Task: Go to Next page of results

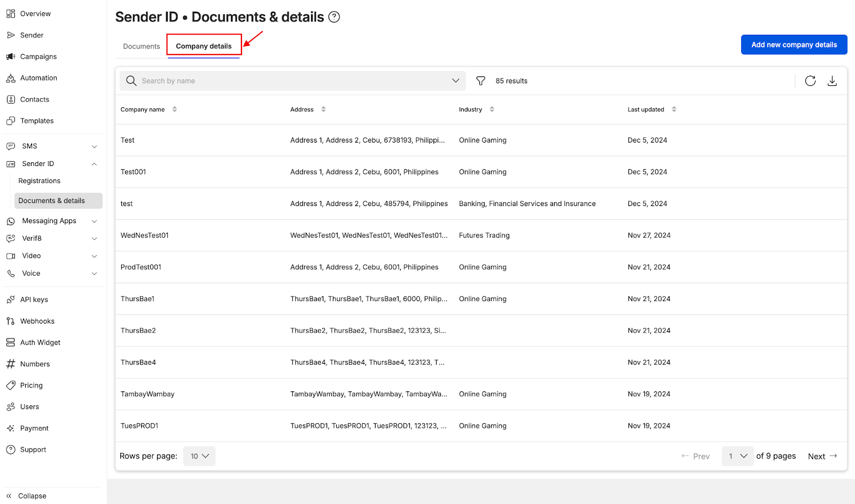Action: pos(822,456)
